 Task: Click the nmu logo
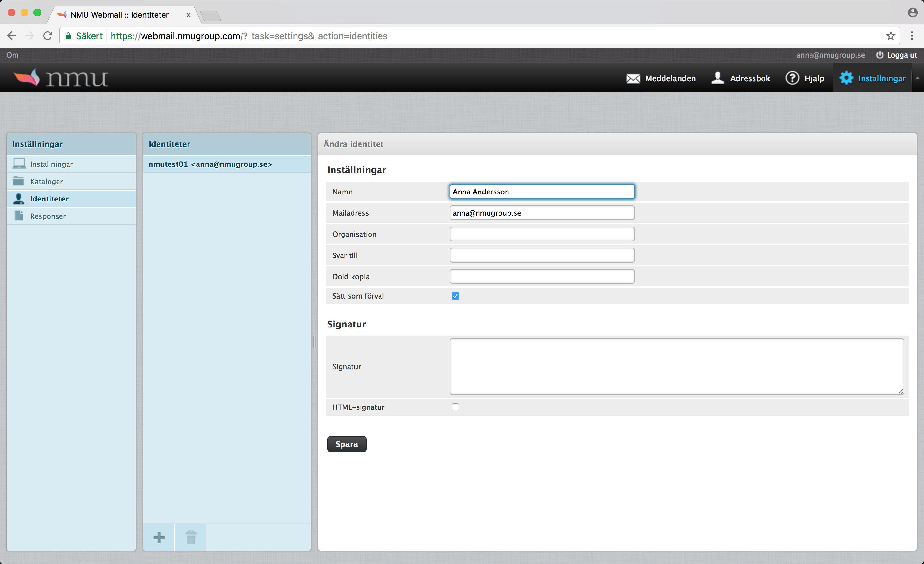[61, 78]
